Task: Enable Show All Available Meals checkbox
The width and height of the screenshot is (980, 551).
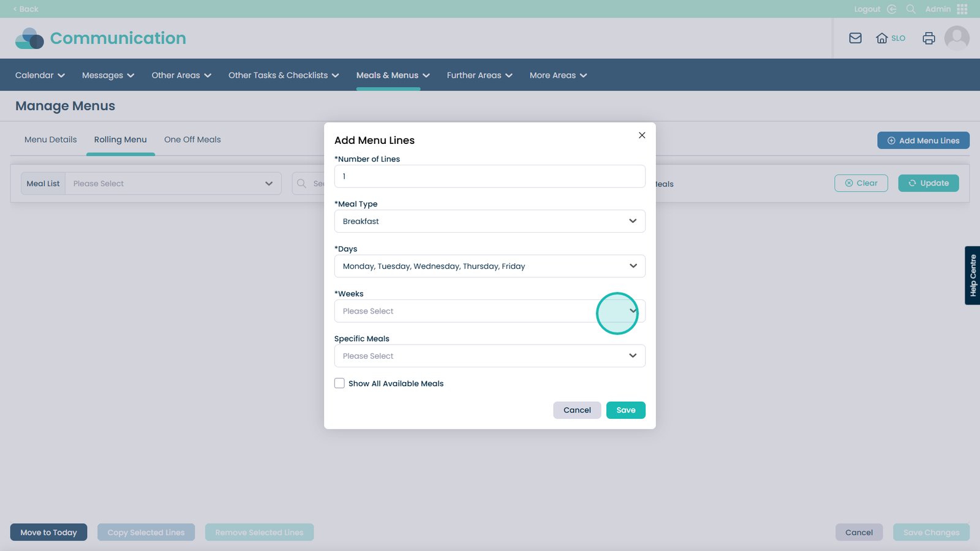Action: pyautogui.click(x=339, y=383)
